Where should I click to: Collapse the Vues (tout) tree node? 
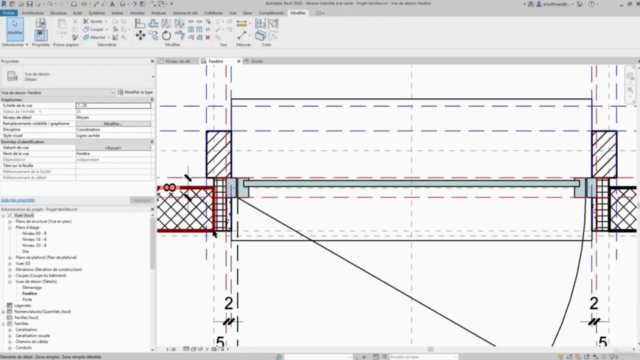[3, 216]
